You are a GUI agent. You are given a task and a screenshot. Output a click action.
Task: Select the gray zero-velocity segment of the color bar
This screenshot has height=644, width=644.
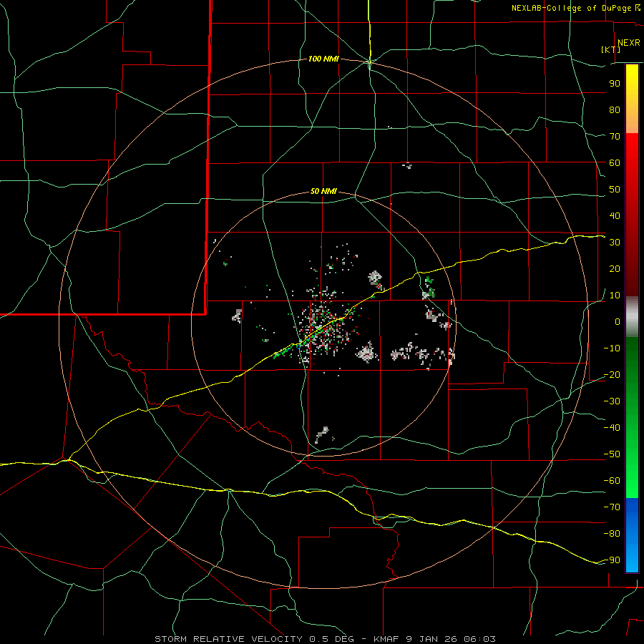click(x=632, y=317)
